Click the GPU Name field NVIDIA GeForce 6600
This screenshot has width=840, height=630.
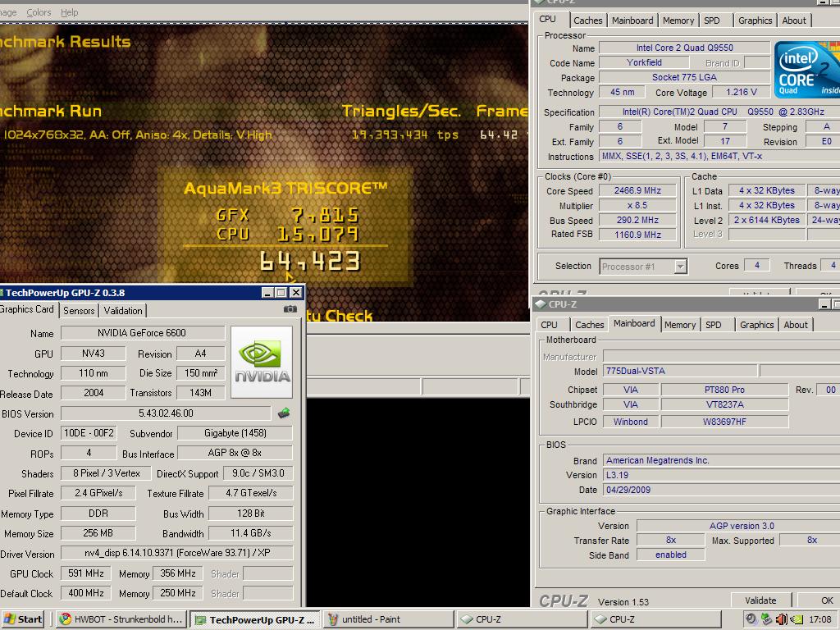click(x=142, y=333)
